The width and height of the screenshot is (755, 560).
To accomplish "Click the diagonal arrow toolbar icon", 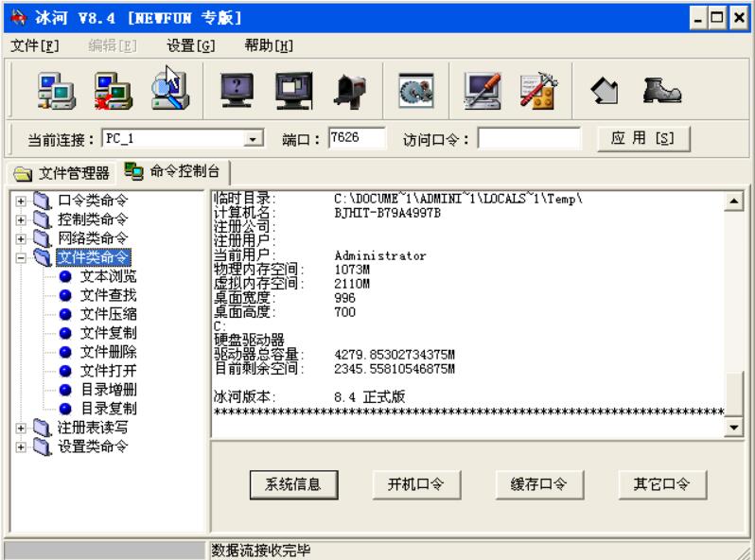I will click(605, 91).
